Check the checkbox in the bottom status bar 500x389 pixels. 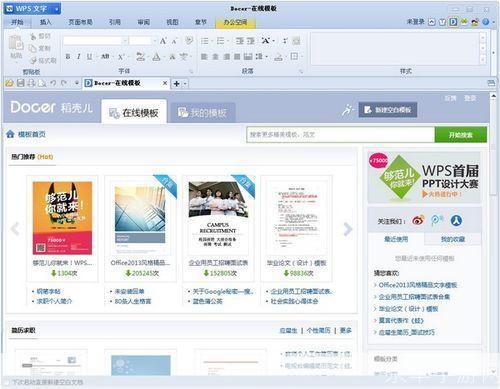7,382
